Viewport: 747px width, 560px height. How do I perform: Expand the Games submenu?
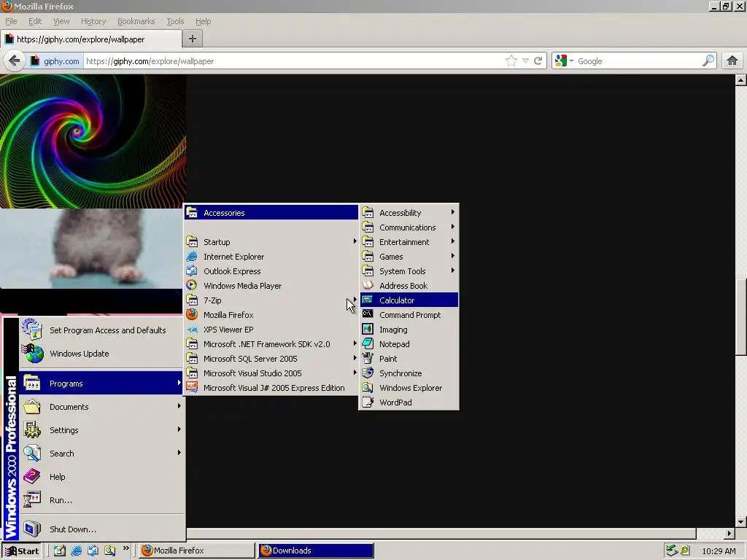(452, 256)
